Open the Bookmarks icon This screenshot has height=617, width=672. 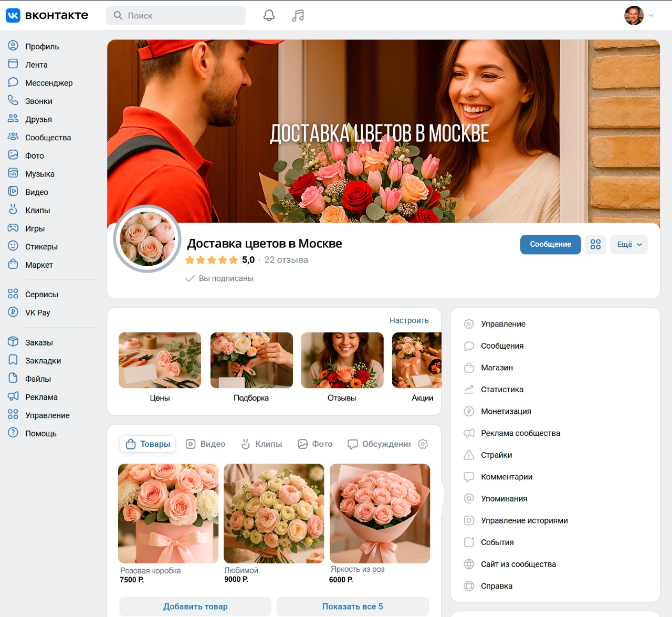(13, 360)
